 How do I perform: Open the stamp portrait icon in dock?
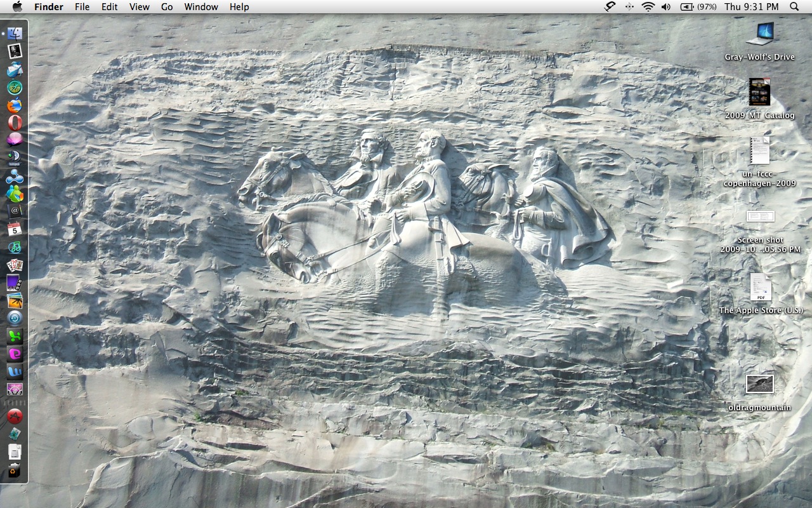15,51
